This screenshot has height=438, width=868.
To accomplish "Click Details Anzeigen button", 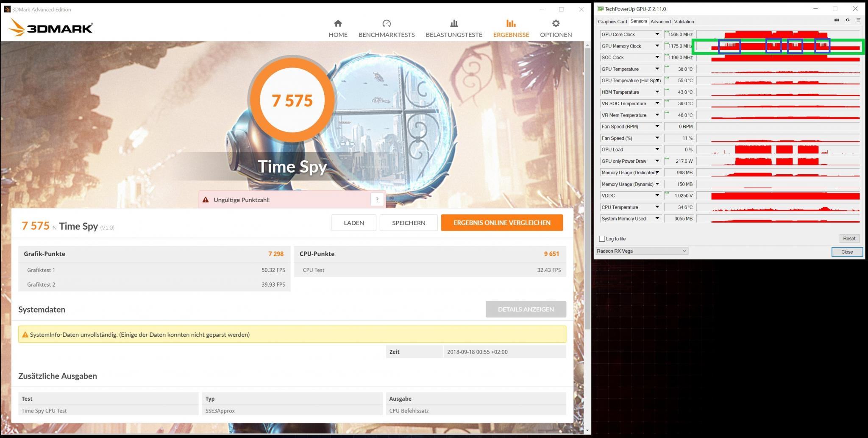I will pyautogui.click(x=526, y=309).
